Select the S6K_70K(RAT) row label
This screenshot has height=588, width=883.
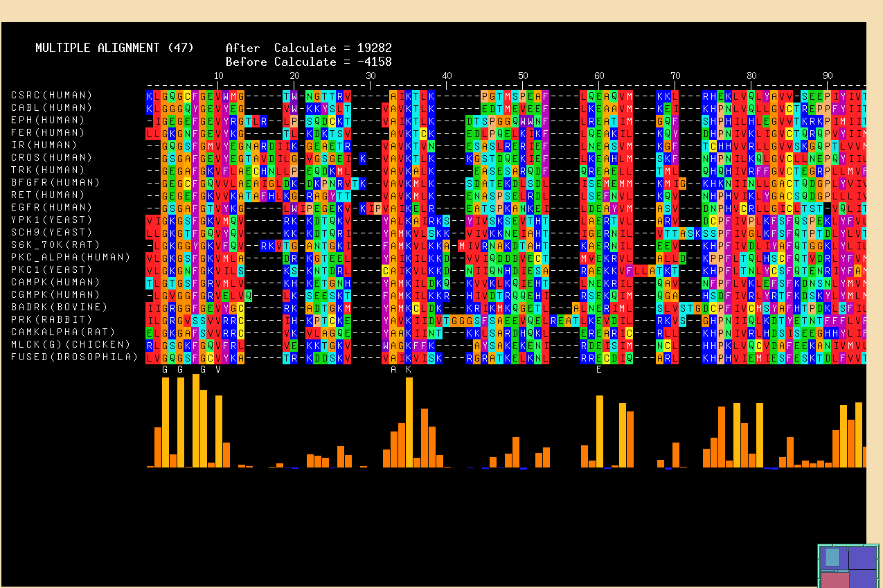coord(55,244)
